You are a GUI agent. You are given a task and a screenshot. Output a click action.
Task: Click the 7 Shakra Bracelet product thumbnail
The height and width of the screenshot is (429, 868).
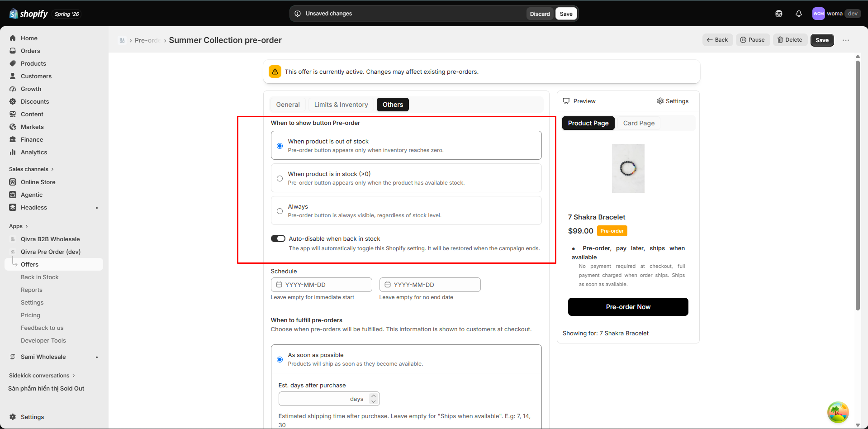click(x=628, y=168)
